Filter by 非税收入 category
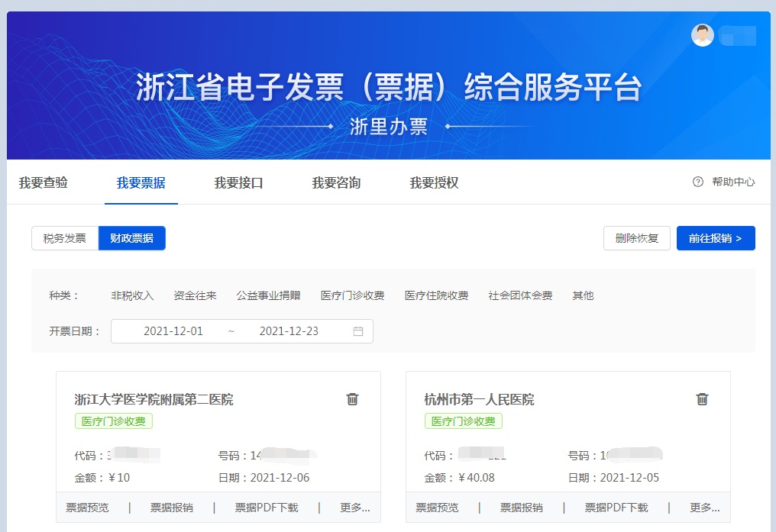Image resolution: width=776 pixels, height=532 pixels. tap(132, 295)
